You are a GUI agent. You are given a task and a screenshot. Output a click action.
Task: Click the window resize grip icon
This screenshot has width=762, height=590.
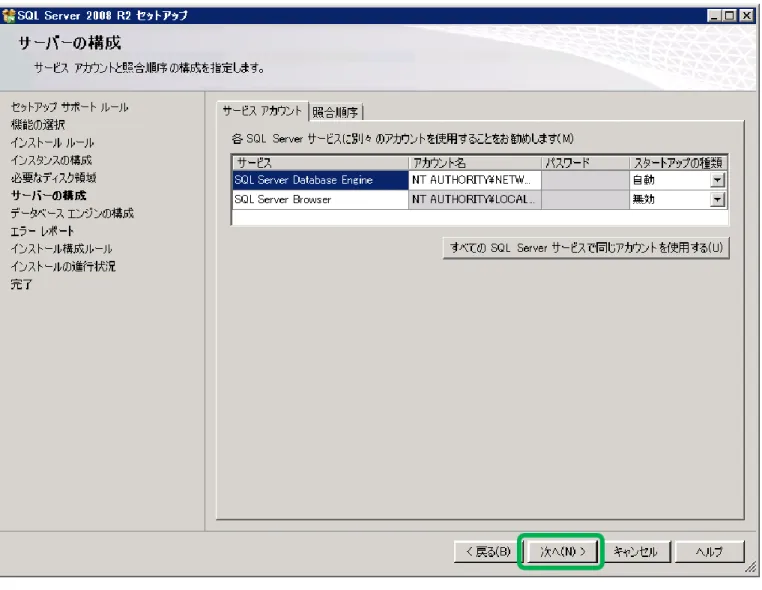(751, 567)
